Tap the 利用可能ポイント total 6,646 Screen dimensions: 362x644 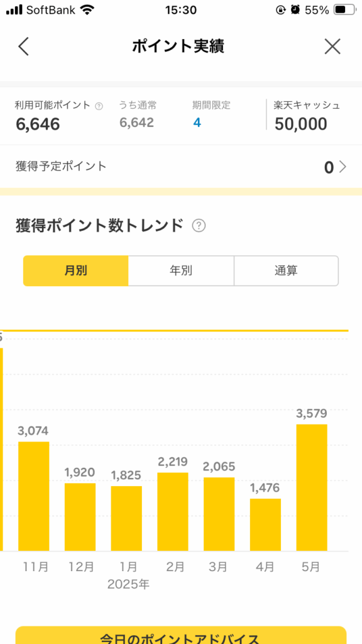point(38,124)
